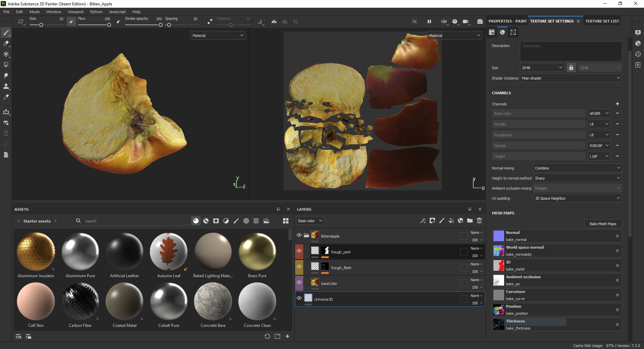This screenshot has height=349, width=644.
Task: Click the Bake Mesh Maps button
Action: pyautogui.click(x=603, y=224)
